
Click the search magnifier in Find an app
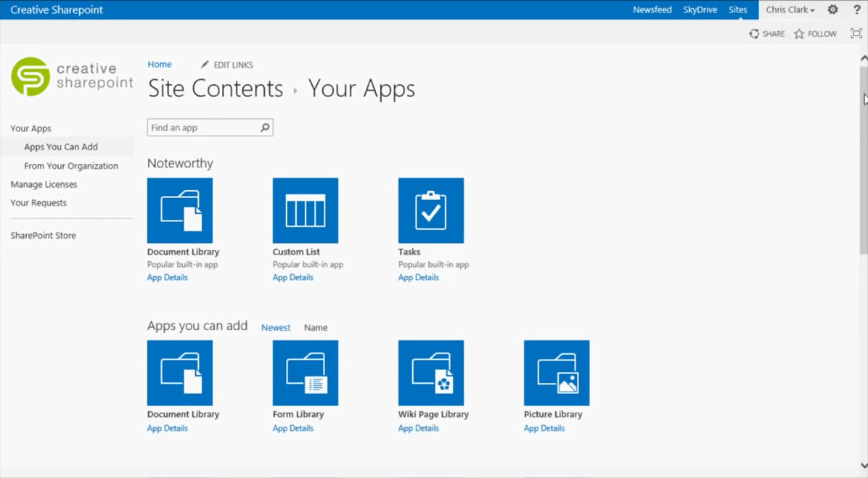pos(265,128)
